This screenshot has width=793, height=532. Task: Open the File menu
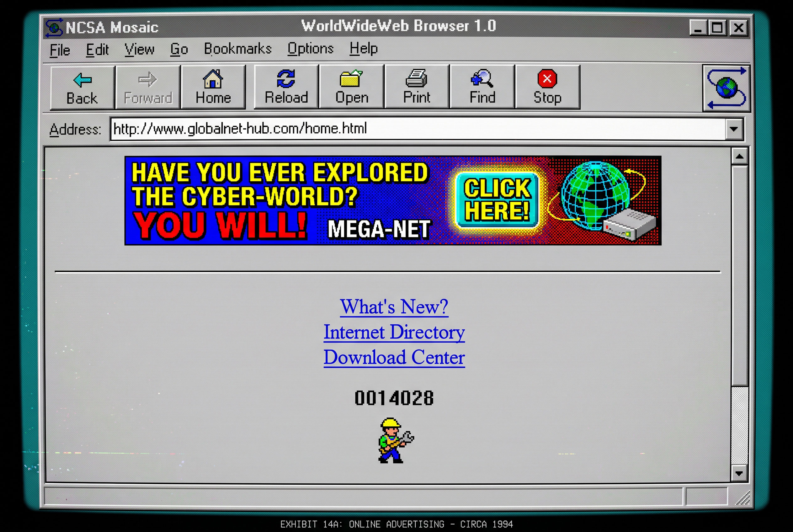point(60,50)
